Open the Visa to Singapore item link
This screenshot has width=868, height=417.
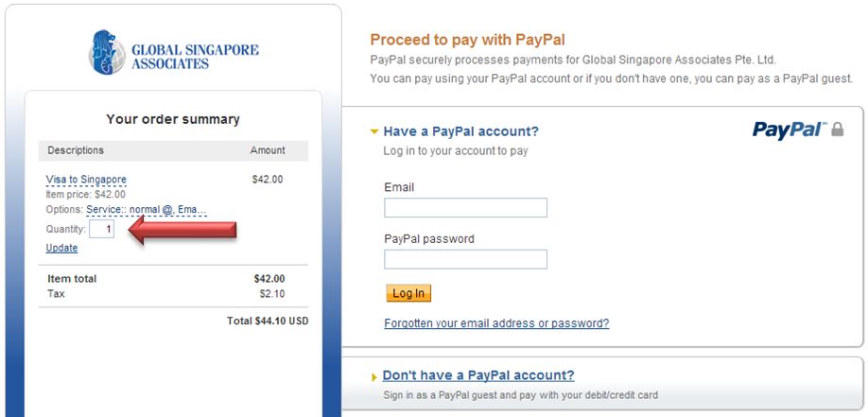86,179
